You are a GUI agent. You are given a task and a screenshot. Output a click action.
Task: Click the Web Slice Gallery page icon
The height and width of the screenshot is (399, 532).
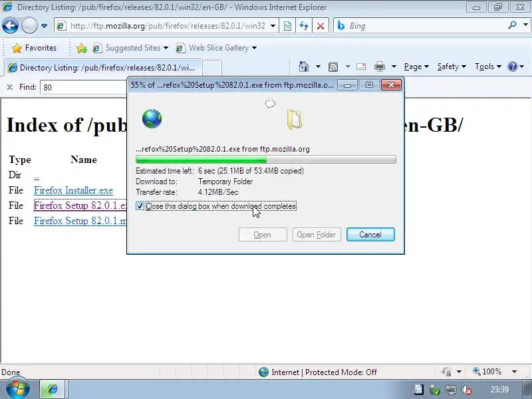[x=180, y=48]
